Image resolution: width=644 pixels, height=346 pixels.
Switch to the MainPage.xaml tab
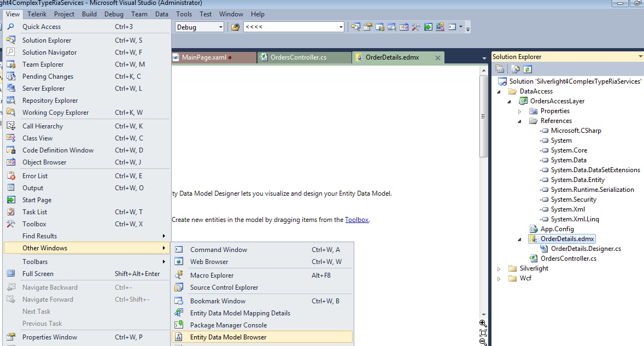pos(214,57)
